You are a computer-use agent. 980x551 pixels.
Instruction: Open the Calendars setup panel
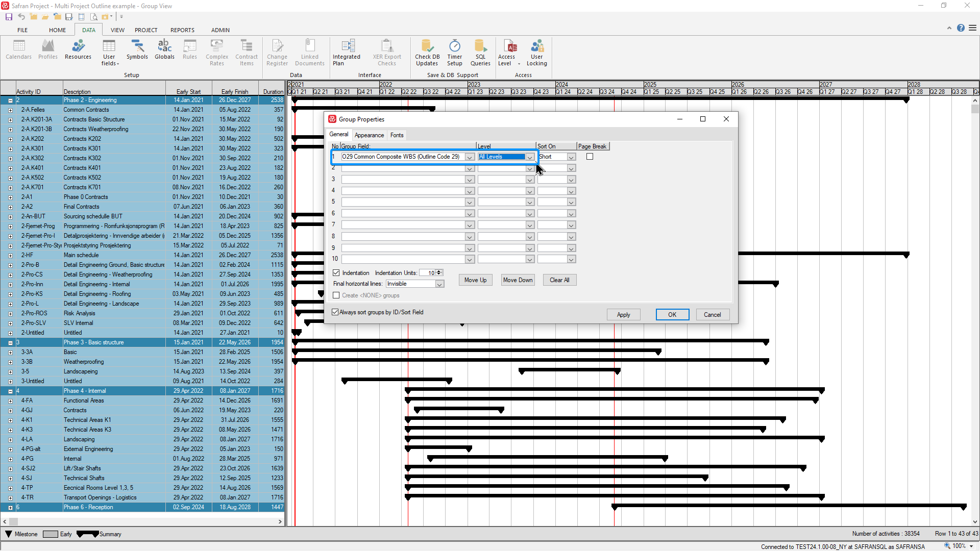(x=18, y=51)
